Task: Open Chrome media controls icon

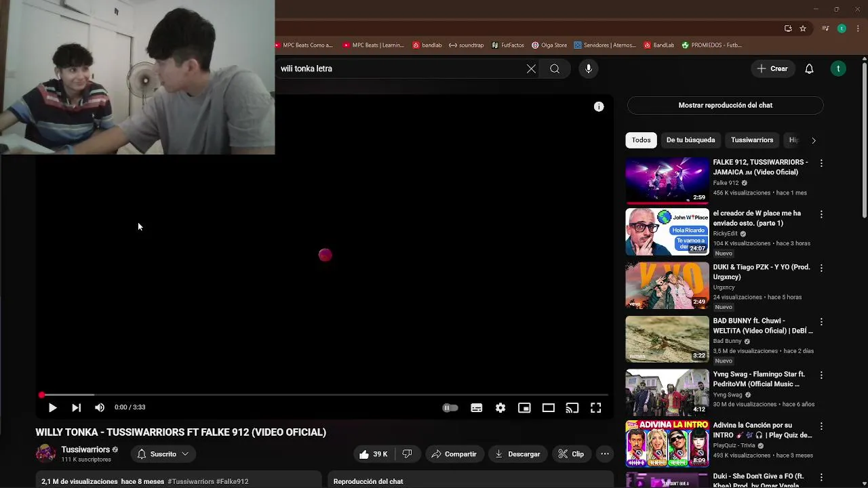Action: [x=825, y=28]
